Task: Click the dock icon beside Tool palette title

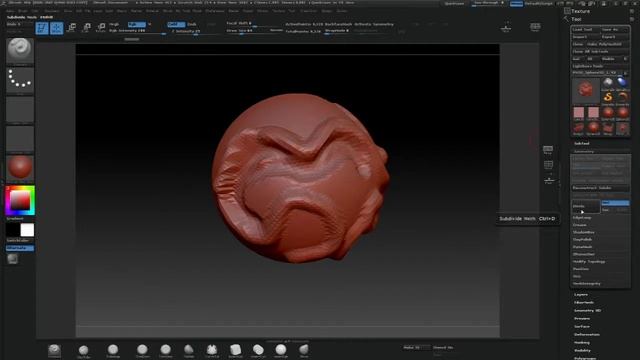Action: 632,19
